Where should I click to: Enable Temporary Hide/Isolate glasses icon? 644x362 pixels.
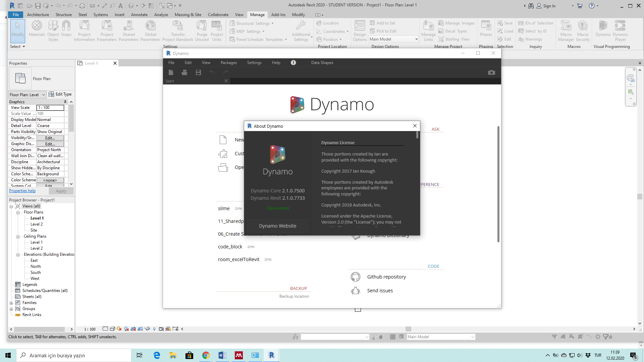click(147, 329)
